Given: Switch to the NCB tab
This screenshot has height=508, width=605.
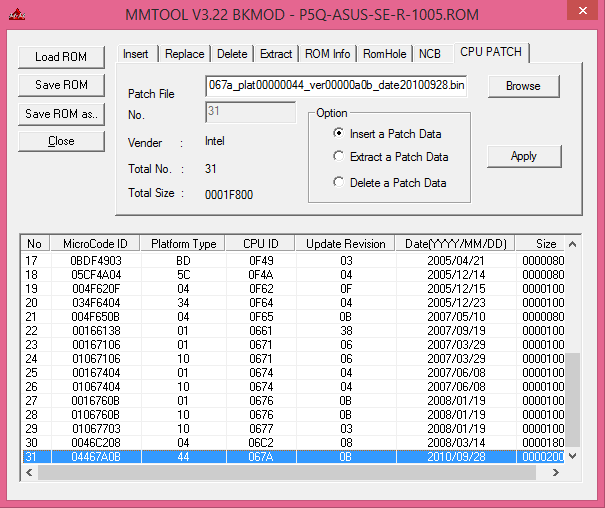Looking at the screenshot, I should [430, 54].
